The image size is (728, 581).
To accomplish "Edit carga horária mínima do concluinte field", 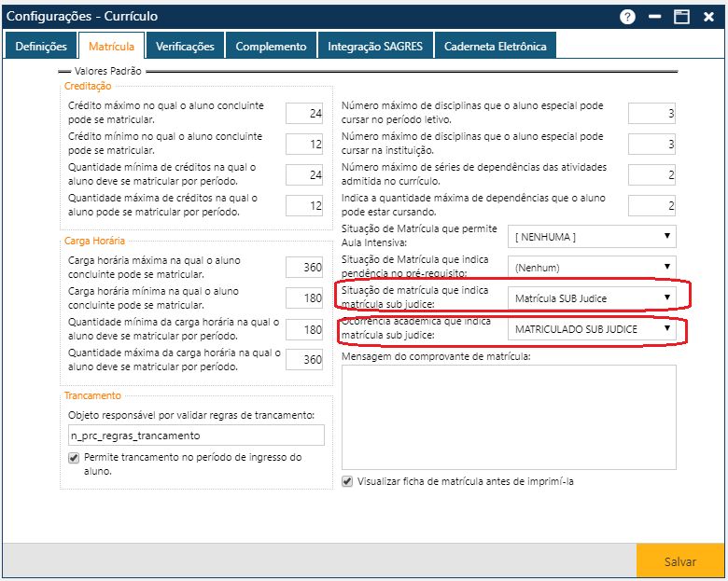I will tap(304, 297).
